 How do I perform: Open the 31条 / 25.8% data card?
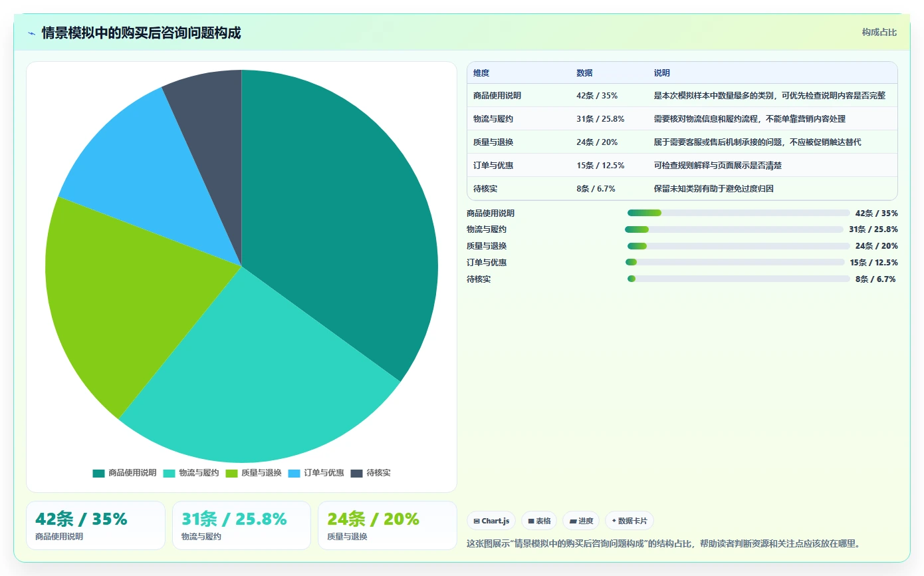click(x=241, y=525)
